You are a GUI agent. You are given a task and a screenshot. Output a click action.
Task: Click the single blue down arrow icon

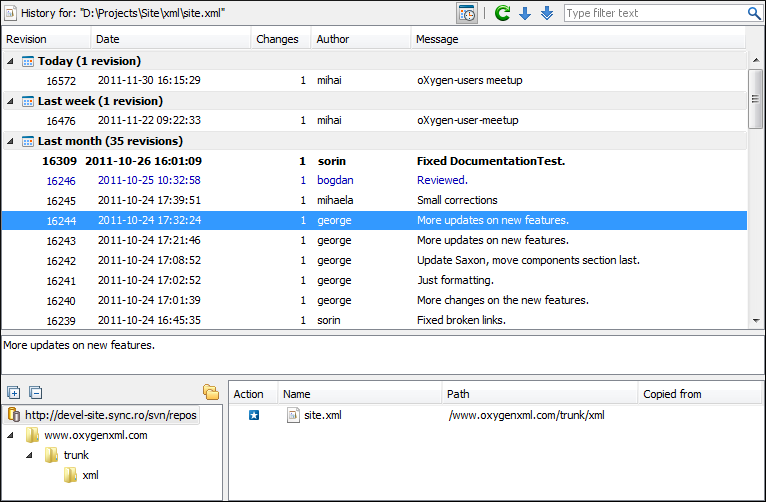[524, 13]
